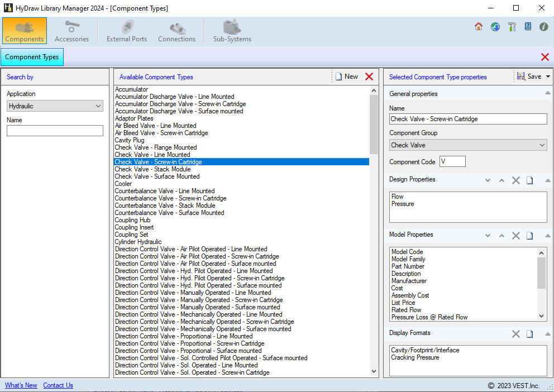Select Flow in Design Properties
The image size is (554, 392).
pos(398,197)
